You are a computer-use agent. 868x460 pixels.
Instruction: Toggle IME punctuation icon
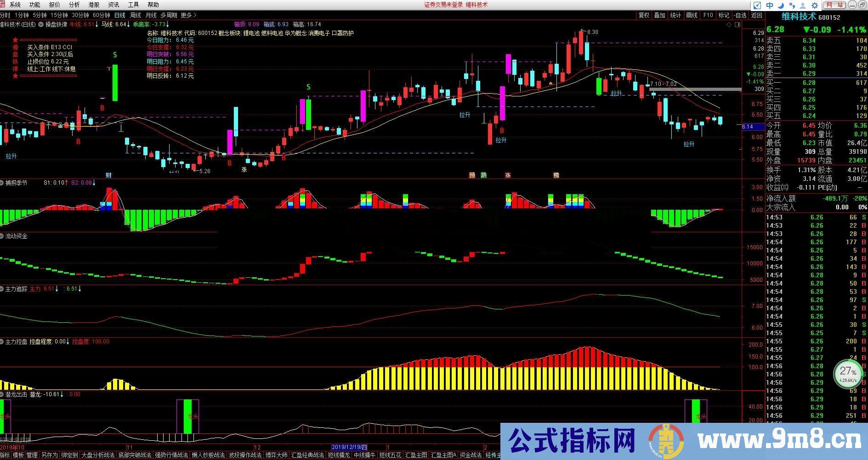tap(792, 6)
